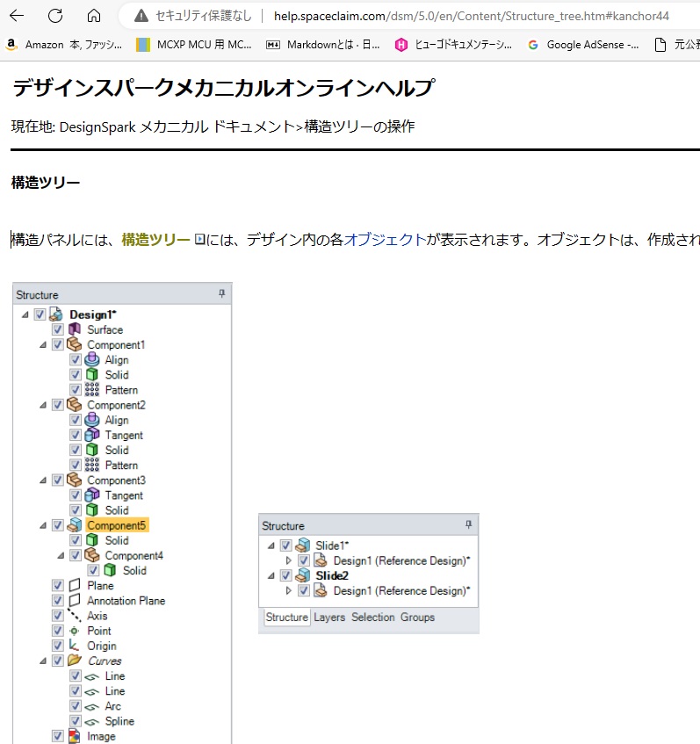Viewport: 700px width, 744px height.
Task: Toggle the Design1 root checkbox
Action: pos(40,314)
